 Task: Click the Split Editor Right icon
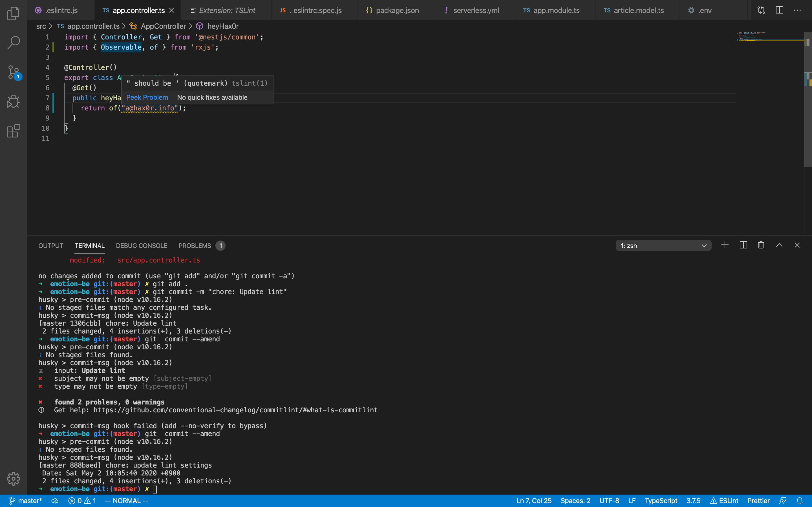point(779,10)
